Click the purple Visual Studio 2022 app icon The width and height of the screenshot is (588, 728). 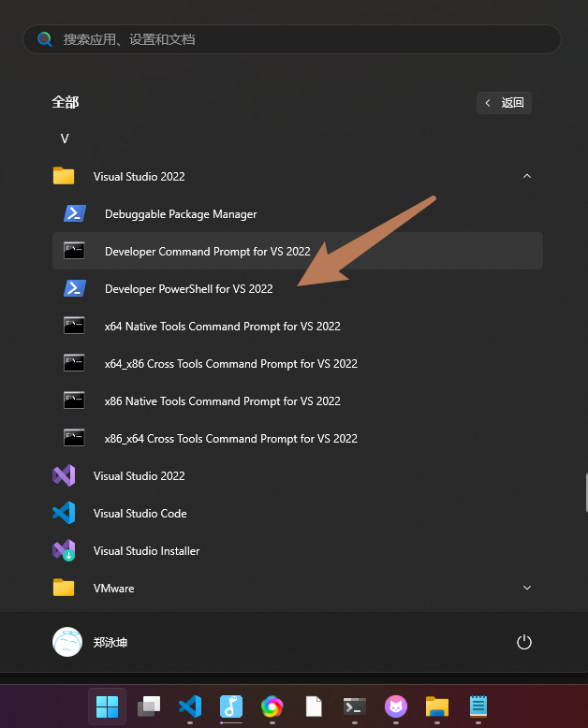64,475
